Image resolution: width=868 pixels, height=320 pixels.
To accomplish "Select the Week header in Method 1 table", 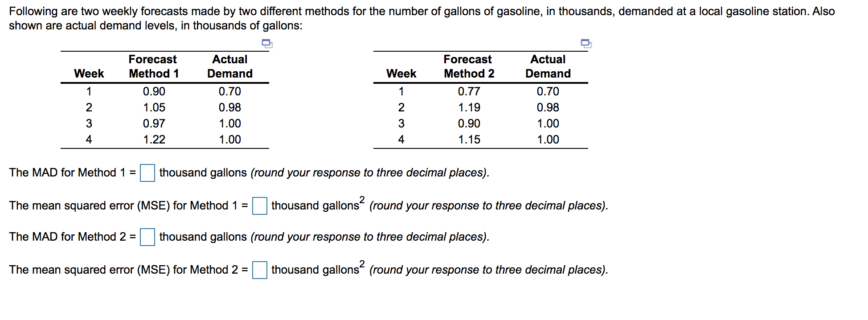I will coord(90,73).
